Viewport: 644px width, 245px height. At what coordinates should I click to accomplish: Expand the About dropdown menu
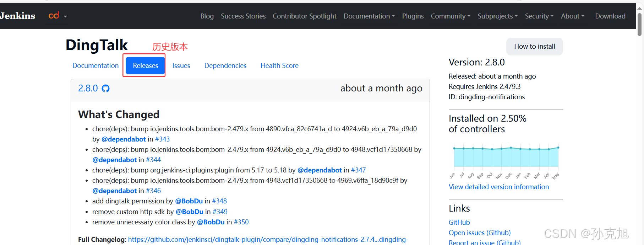(573, 16)
